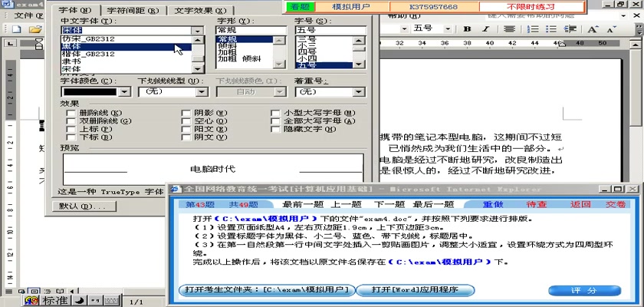
Task: Click 交卷 submit exam link
Action: [x=615, y=205]
